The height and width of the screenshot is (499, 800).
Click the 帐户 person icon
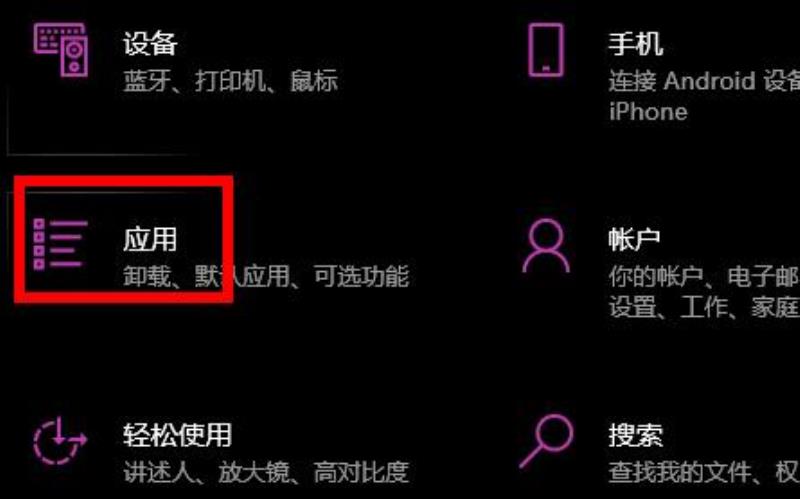pyautogui.click(x=545, y=246)
